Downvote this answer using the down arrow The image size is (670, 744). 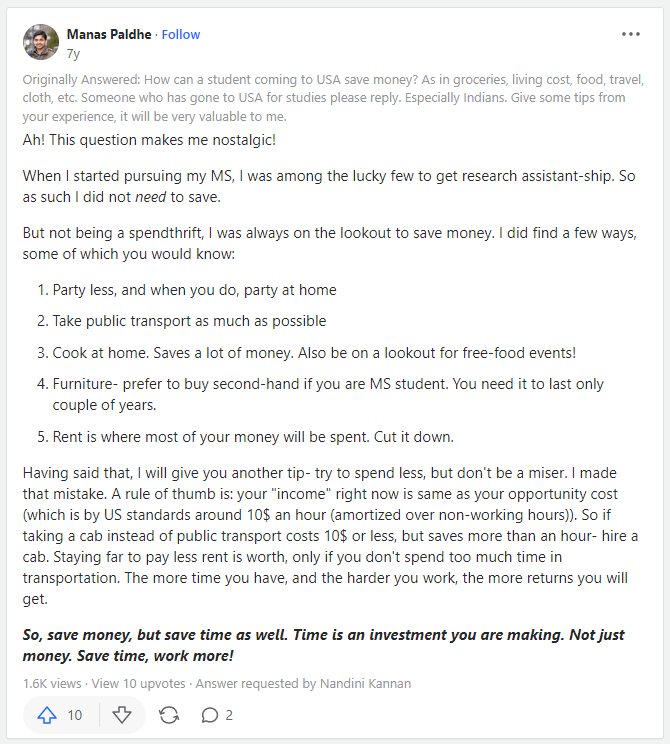(x=122, y=715)
